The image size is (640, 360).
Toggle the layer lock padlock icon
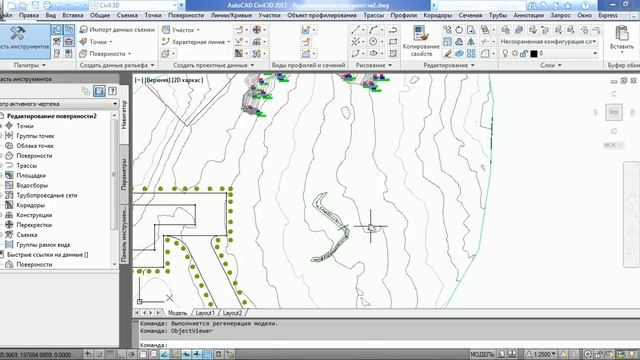click(524, 53)
